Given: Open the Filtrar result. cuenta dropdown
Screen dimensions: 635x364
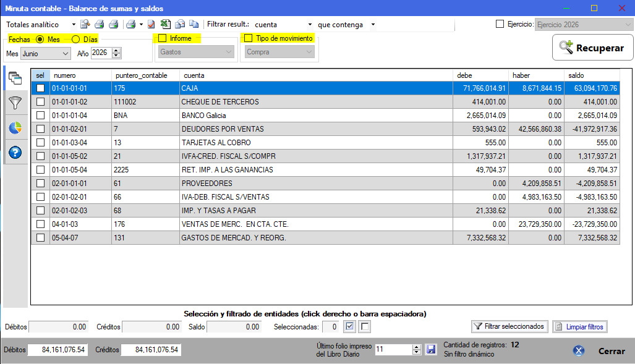Looking at the screenshot, I should tap(310, 25).
